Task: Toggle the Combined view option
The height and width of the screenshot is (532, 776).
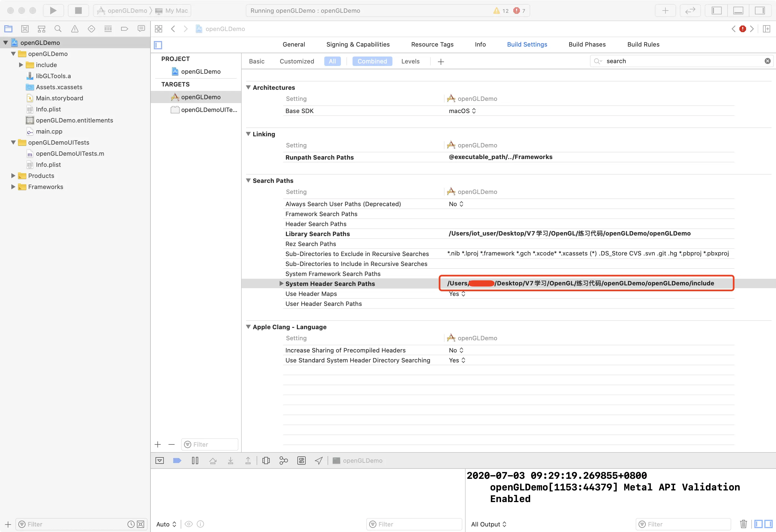Action: [372, 62]
